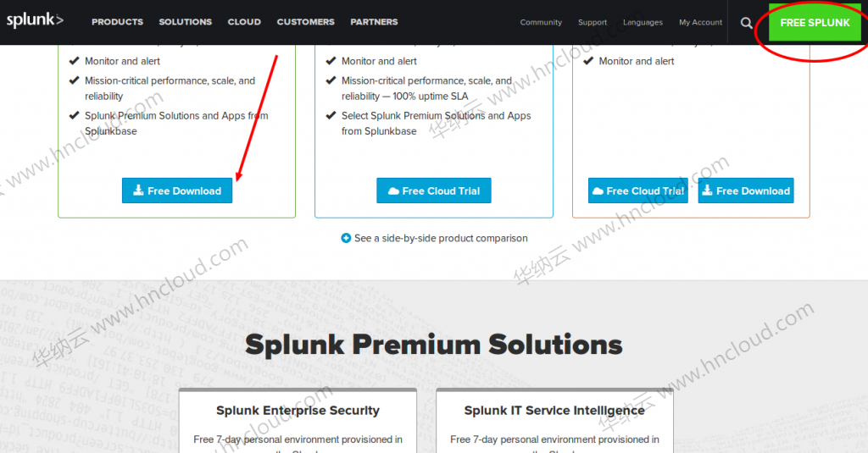Viewport: 868px width, 453px height.
Task: Expand the PARTNERS navigation menu
Action: (x=374, y=22)
